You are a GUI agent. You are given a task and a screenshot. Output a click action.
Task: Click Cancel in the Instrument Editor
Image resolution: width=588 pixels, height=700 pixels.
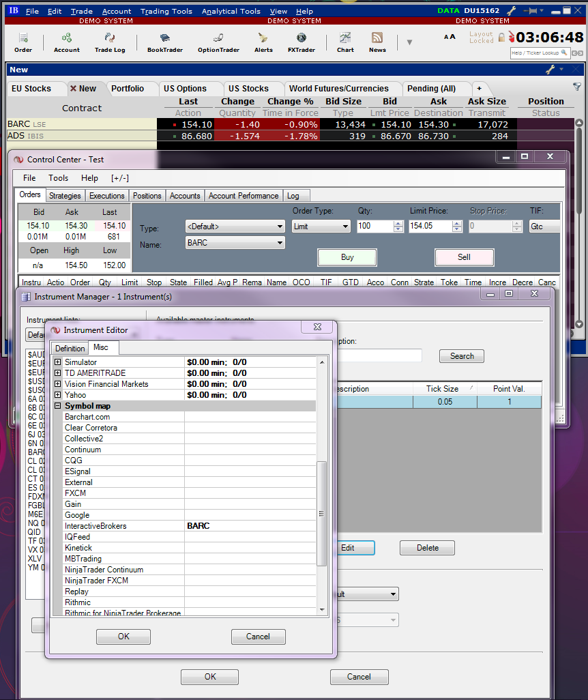point(258,637)
